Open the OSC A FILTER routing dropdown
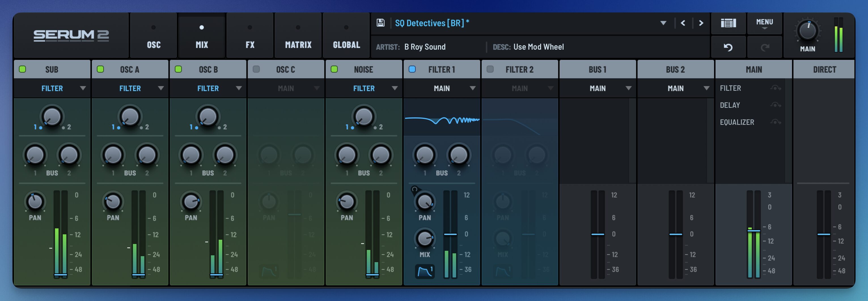The width and height of the screenshot is (868, 301). (130, 88)
